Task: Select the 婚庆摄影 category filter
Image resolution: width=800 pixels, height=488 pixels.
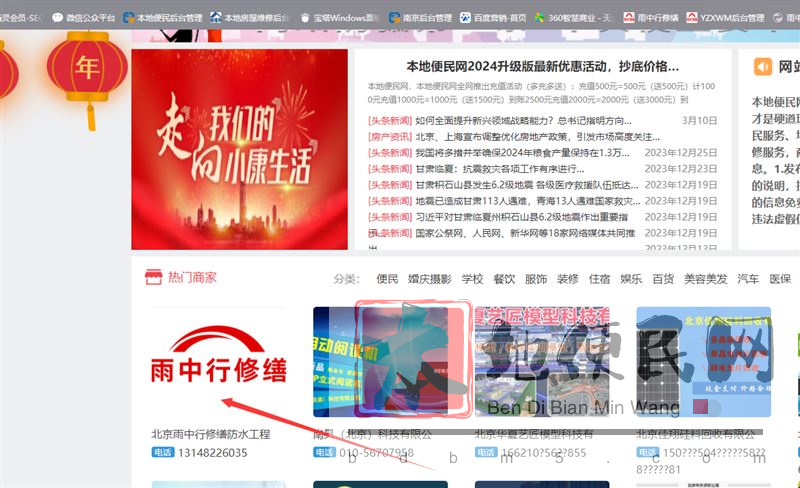Action: [429, 279]
